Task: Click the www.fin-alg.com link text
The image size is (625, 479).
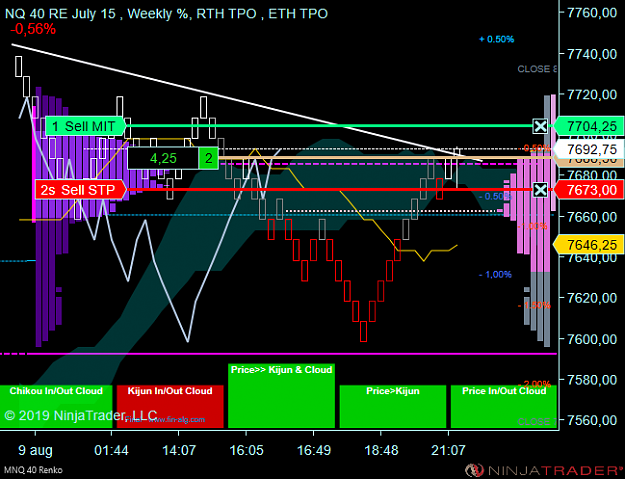Action: [x=175, y=420]
